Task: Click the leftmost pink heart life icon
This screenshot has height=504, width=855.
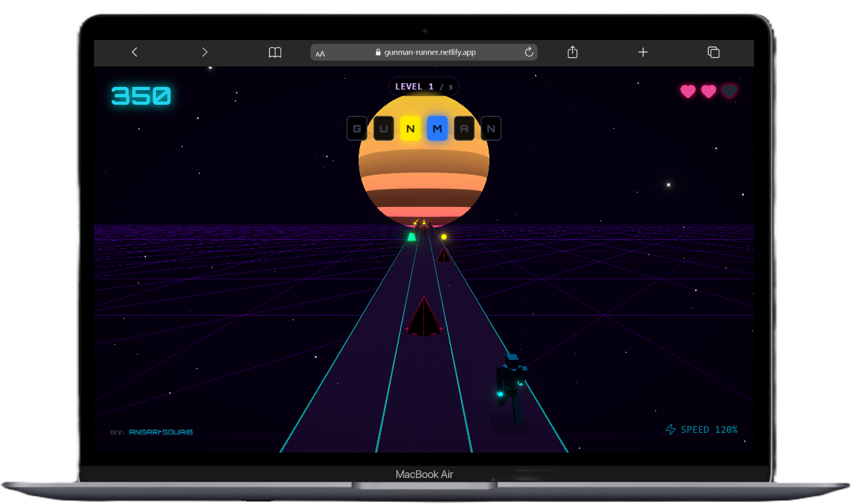Action: tap(688, 91)
